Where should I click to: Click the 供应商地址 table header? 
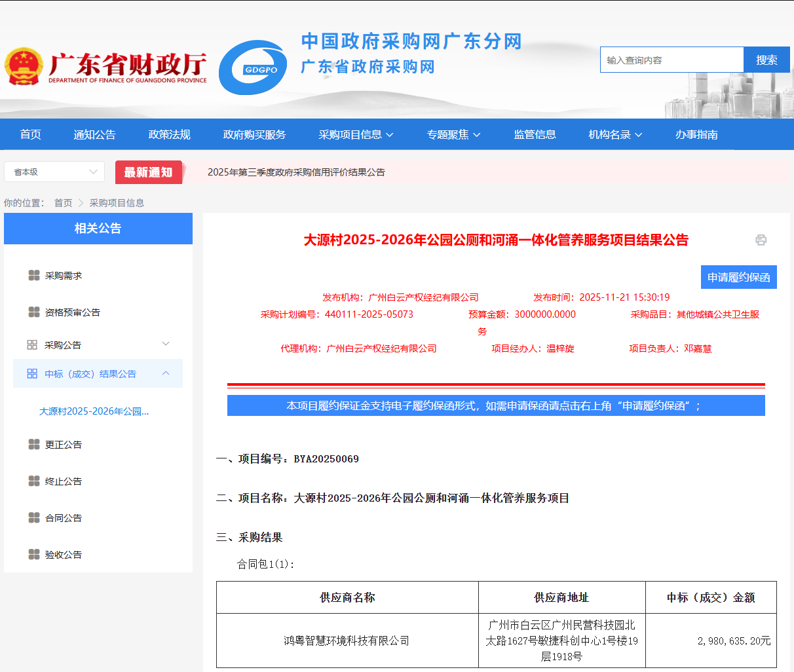[x=561, y=597]
